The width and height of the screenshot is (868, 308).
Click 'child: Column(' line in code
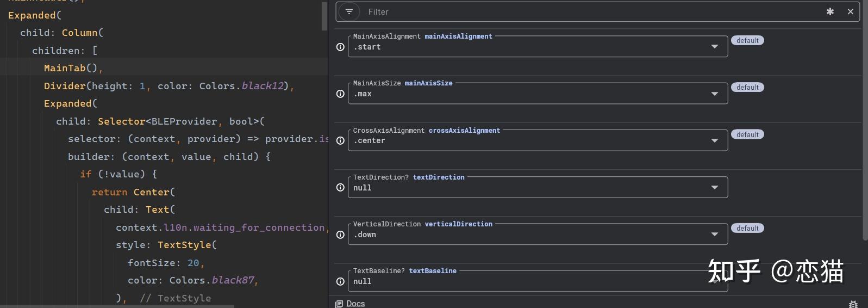point(62,33)
